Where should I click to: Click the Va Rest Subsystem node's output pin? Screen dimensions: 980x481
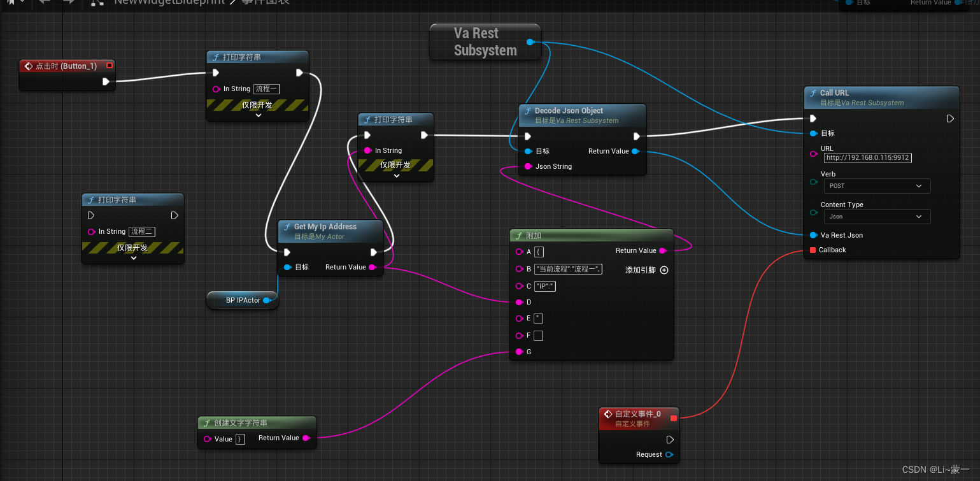530,42
